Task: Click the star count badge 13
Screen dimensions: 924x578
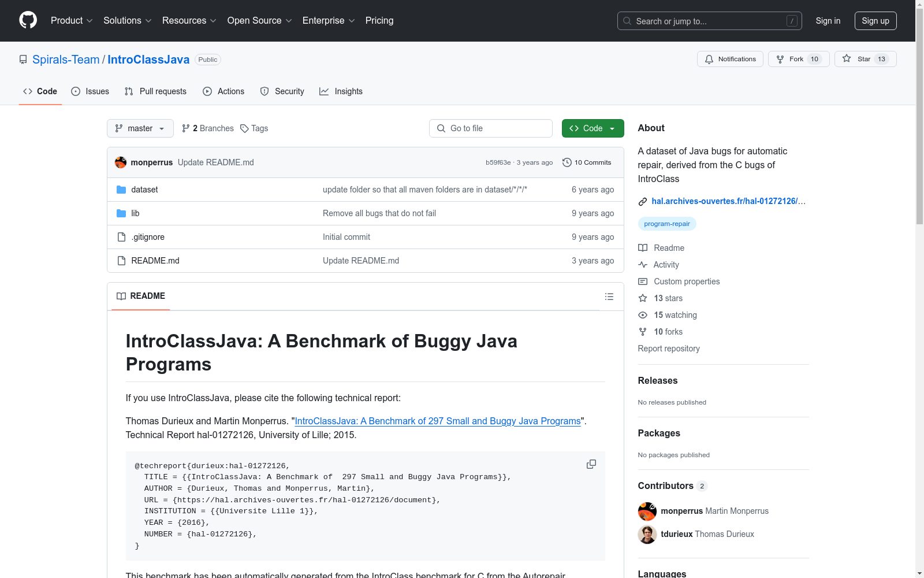Action: 881,59
